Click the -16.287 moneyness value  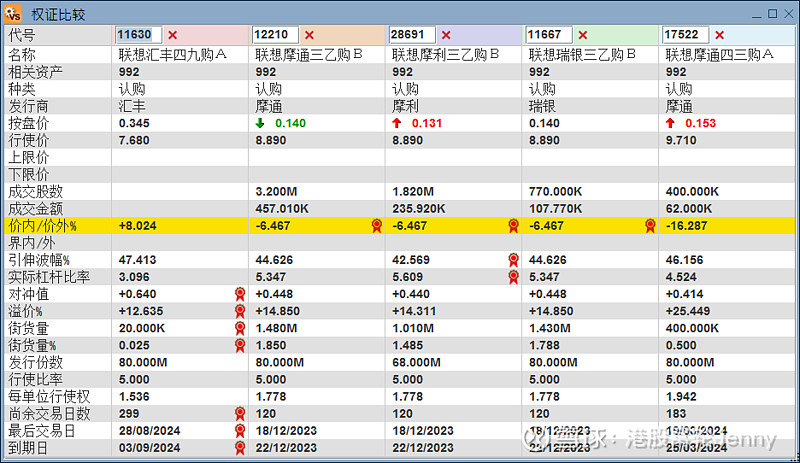686,226
